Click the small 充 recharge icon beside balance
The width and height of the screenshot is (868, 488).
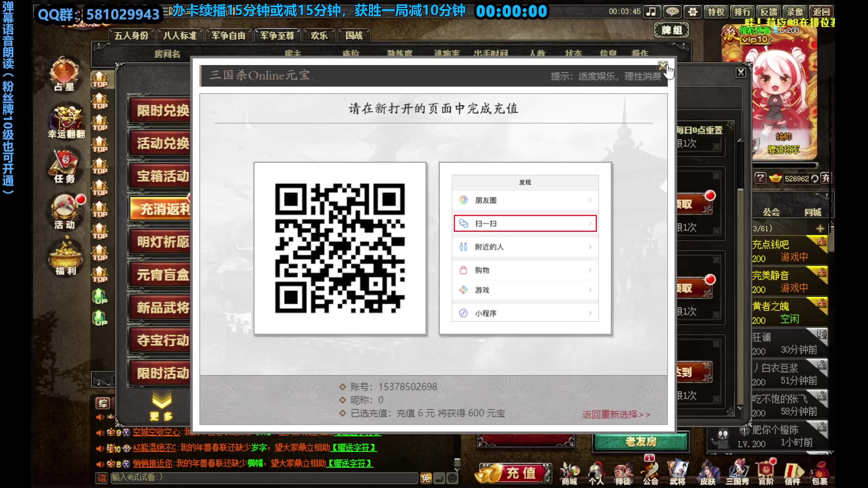[x=826, y=178]
